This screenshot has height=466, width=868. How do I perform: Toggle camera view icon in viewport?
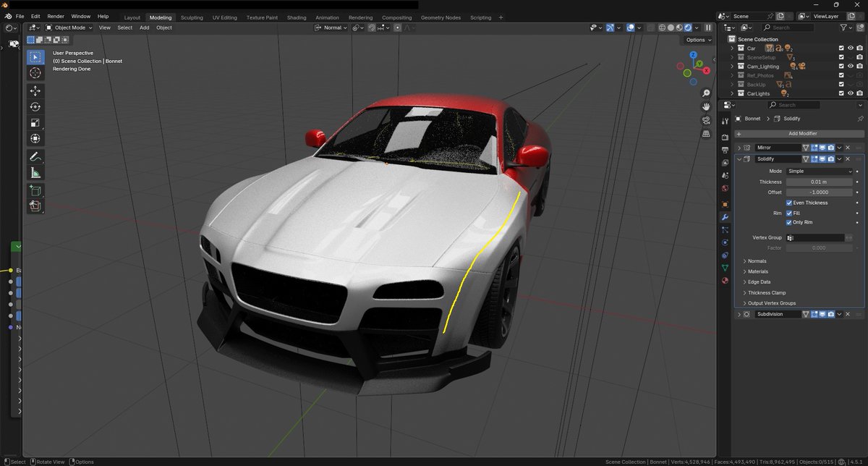(x=706, y=120)
